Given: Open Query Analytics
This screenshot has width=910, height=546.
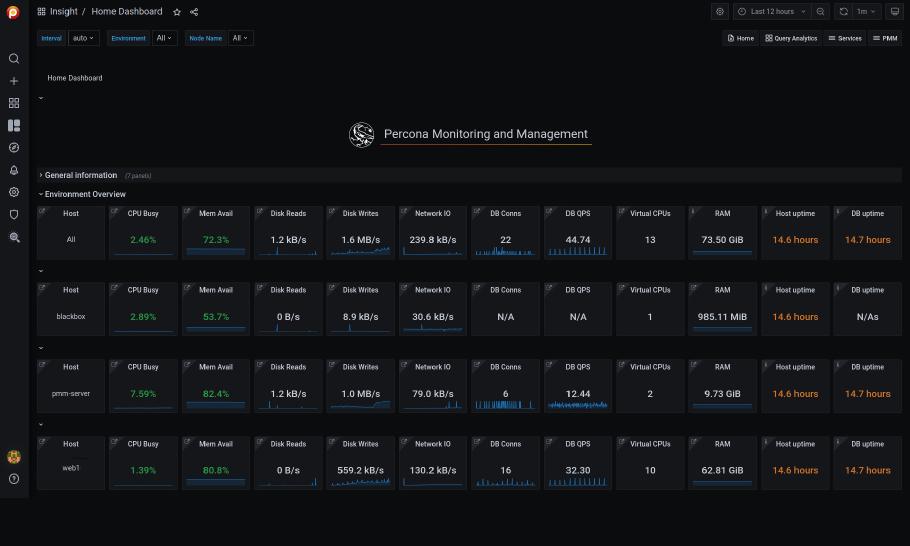Looking at the screenshot, I should 791,38.
